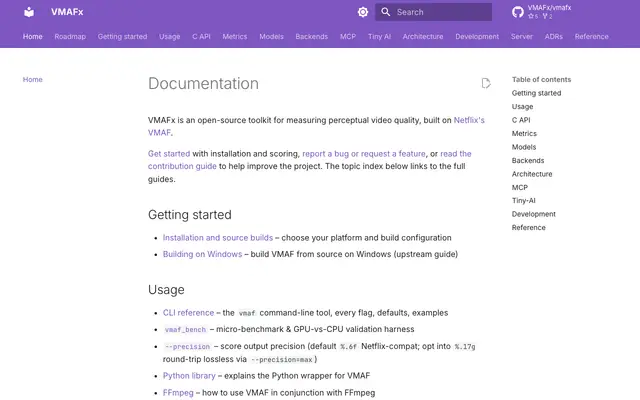Open the Models tab
The height and width of the screenshot is (400, 640).
coord(271,36)
